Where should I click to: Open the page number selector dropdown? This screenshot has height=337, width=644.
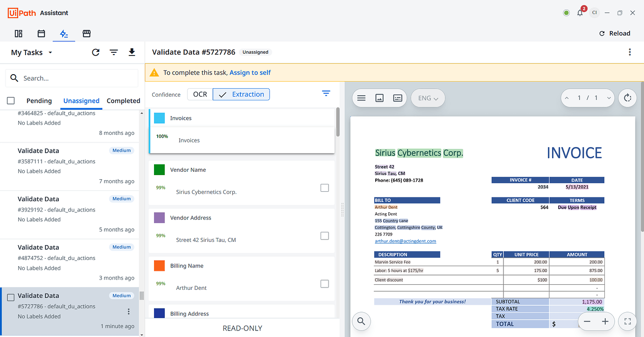click(609, 98)
